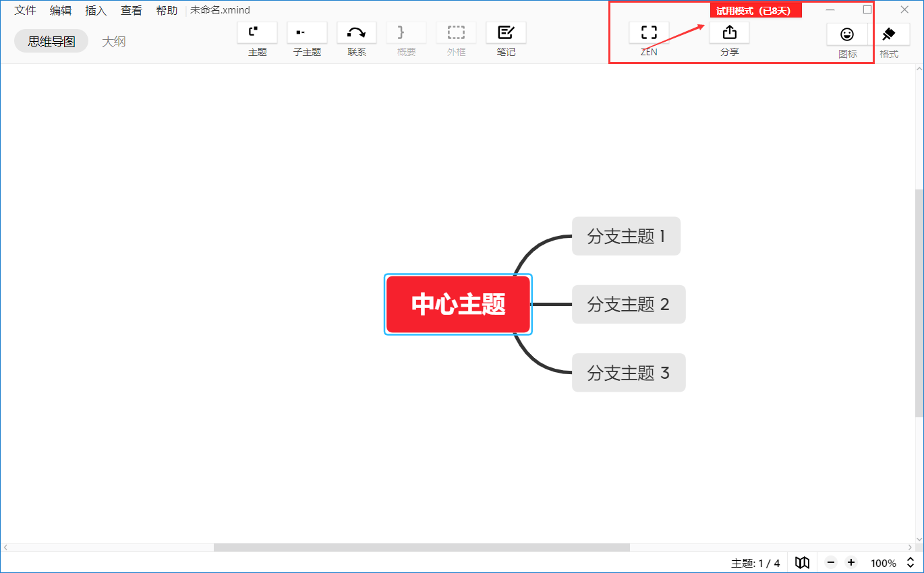Enter ZEN mode via its icon
924x573 pixels.
point(648,32)
